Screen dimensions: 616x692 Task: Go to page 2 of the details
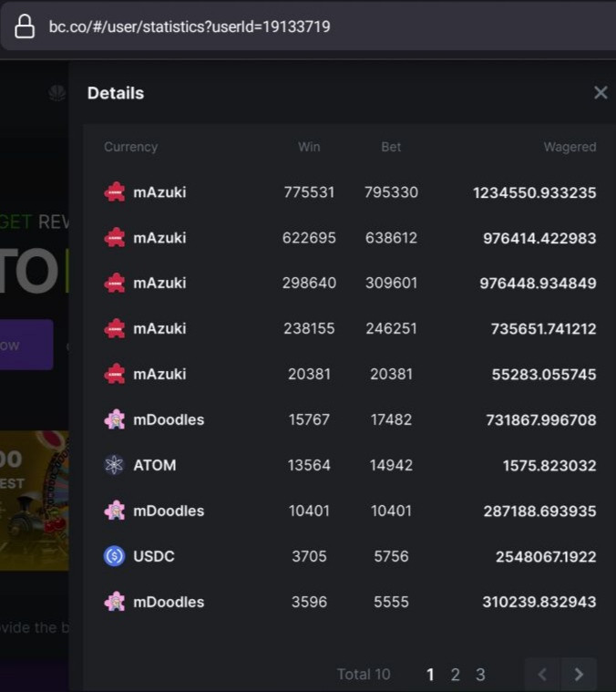click(x=455, y=675)
